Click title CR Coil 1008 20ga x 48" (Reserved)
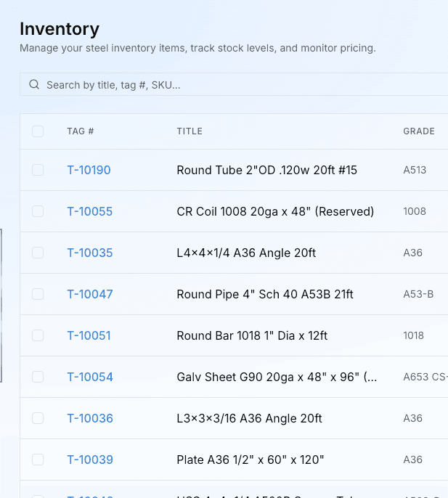The height and width of the screenshot is (498, 448). [x=275, y=211]
